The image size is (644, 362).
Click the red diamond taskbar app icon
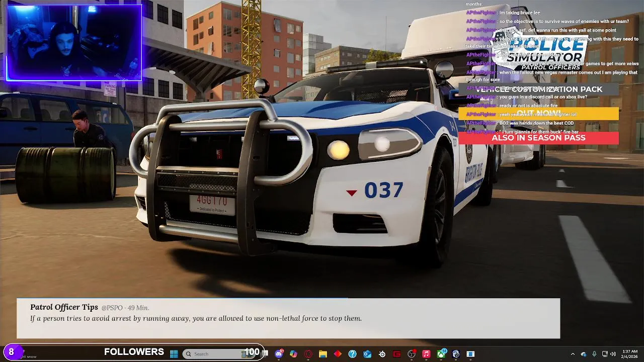338,354
